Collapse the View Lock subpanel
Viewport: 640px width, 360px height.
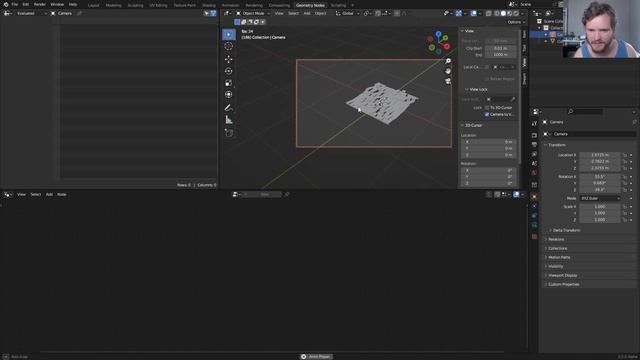(x=478, y=89)
